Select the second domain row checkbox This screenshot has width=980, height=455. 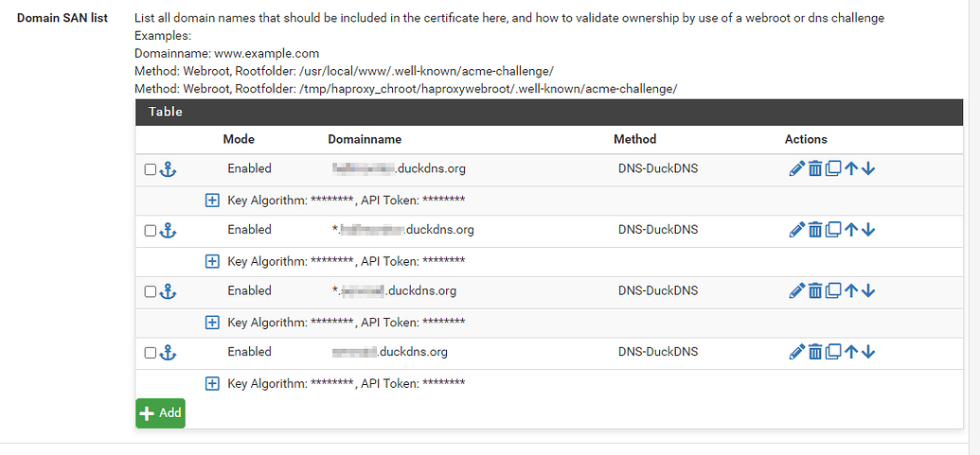coord(150,231)
